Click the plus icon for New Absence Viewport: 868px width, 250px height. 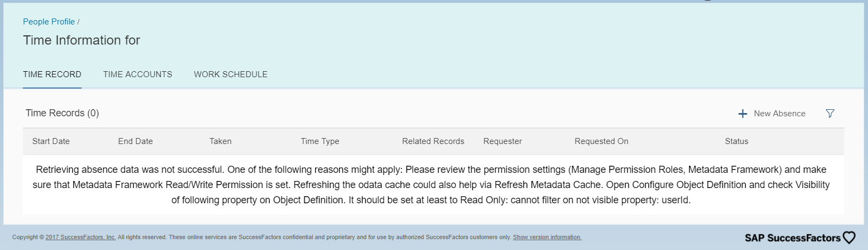click(742, 114)
